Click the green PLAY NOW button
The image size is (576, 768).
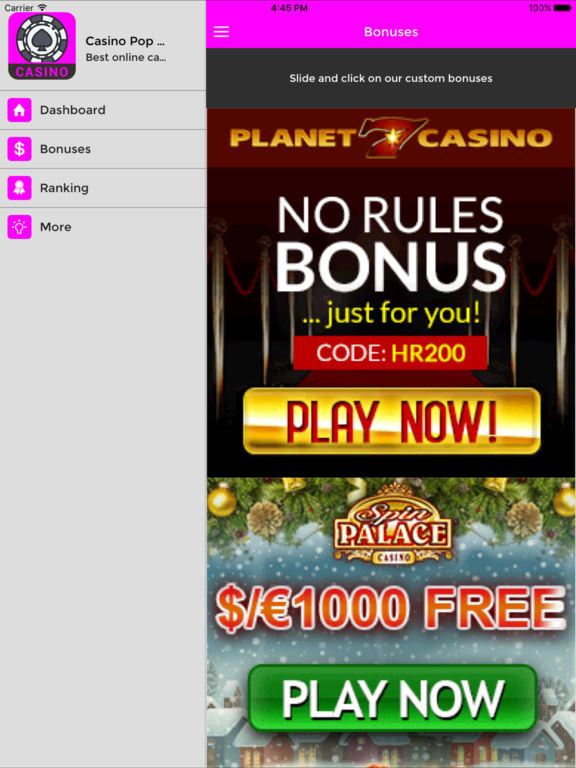coord(392,698)
